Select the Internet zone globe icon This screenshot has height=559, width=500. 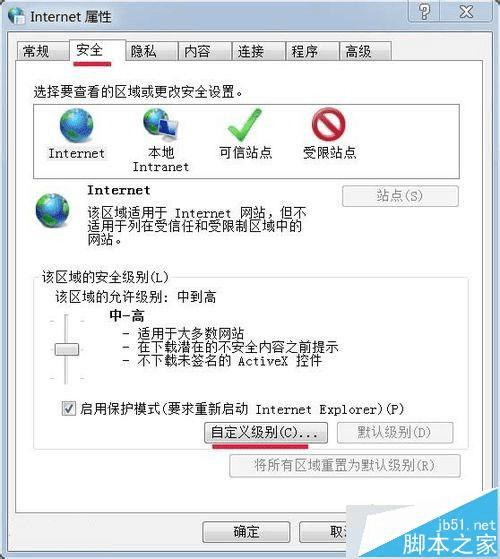click(x=76, y=125)
